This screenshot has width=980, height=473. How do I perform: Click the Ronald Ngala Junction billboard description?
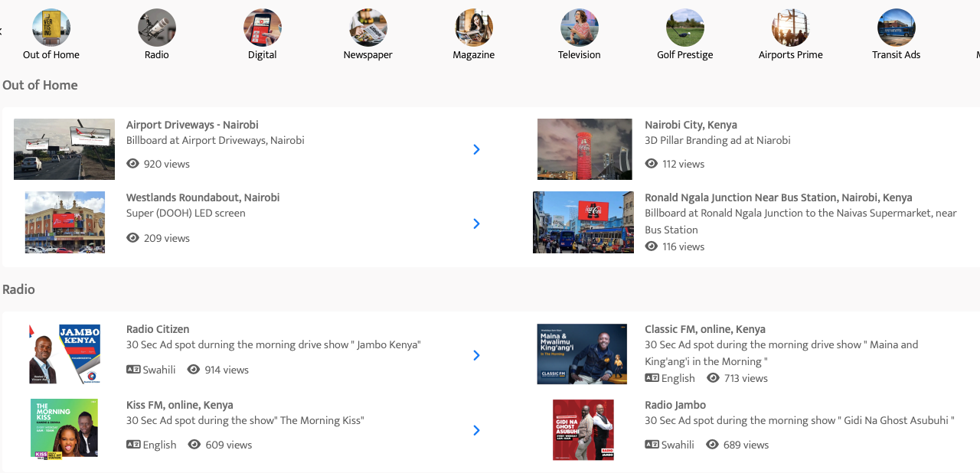pos(801,221)
